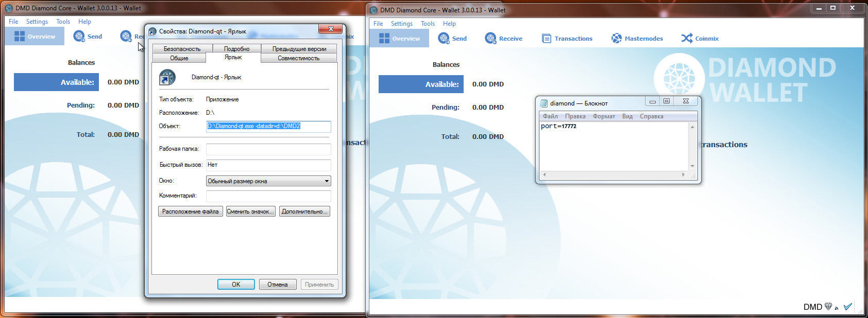This screenshot has height=318, width=868.
Task: Open Masternodes tab in right wallet
Action: click(637, 39)
